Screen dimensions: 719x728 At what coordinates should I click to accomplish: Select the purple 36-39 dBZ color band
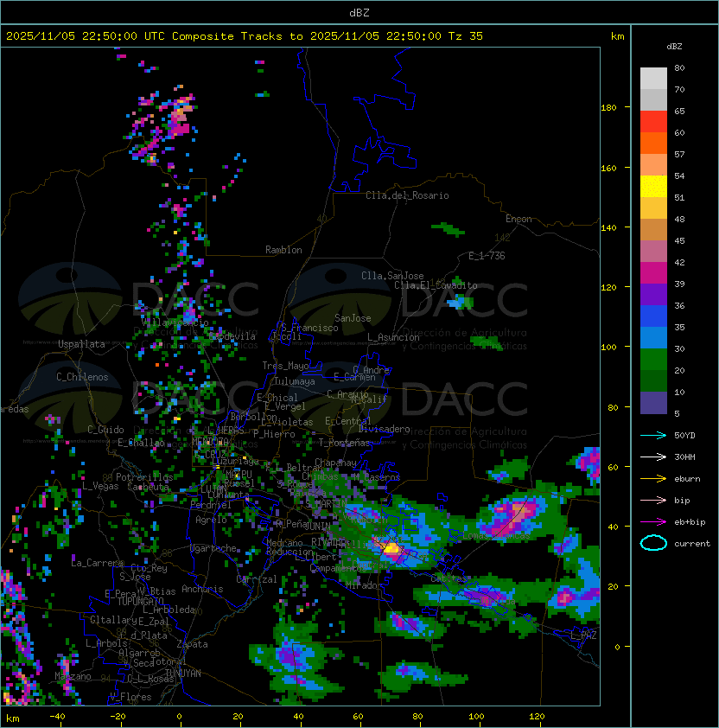pos(653,295)
